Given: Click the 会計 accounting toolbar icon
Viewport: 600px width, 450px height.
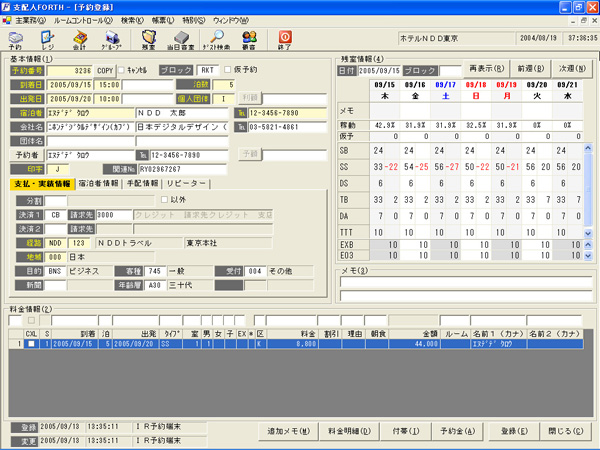Looking at the screenshot, I should (x=79, y=40).
